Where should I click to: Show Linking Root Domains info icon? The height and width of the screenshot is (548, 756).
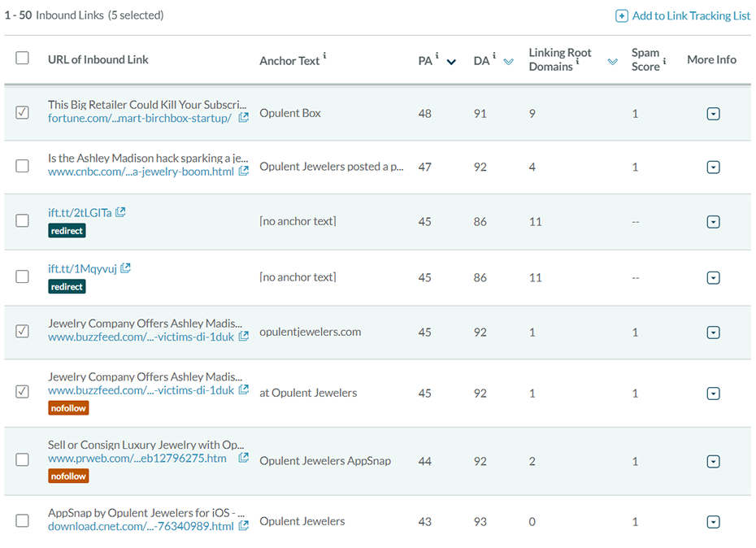(577, 61)
